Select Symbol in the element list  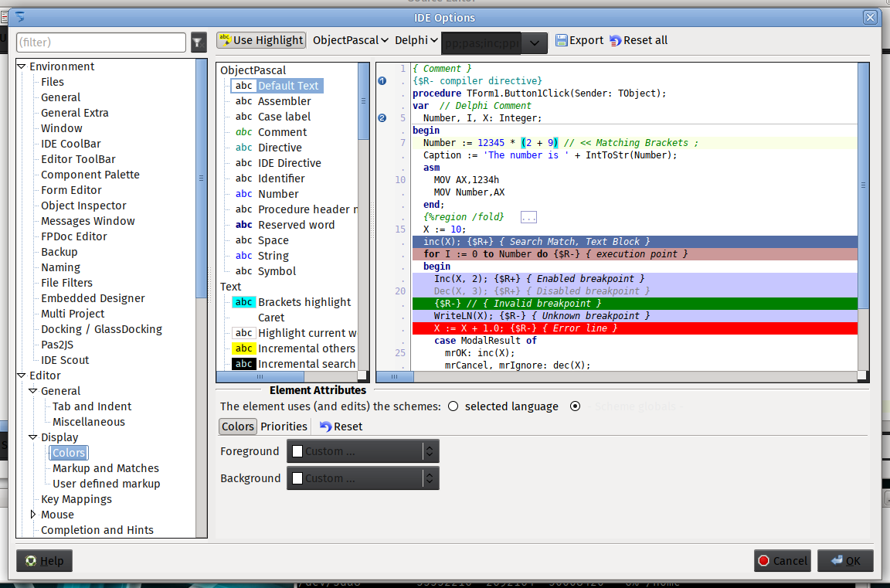(277, 270)
